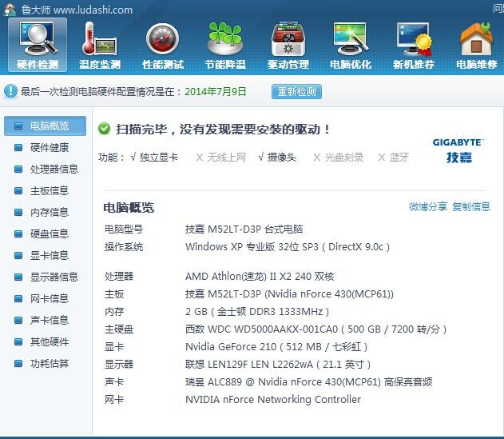Image resolution: width=504 pixels, height=439 pixels.
Task: Click the 微博分享 share link
Action: [428, 206]
